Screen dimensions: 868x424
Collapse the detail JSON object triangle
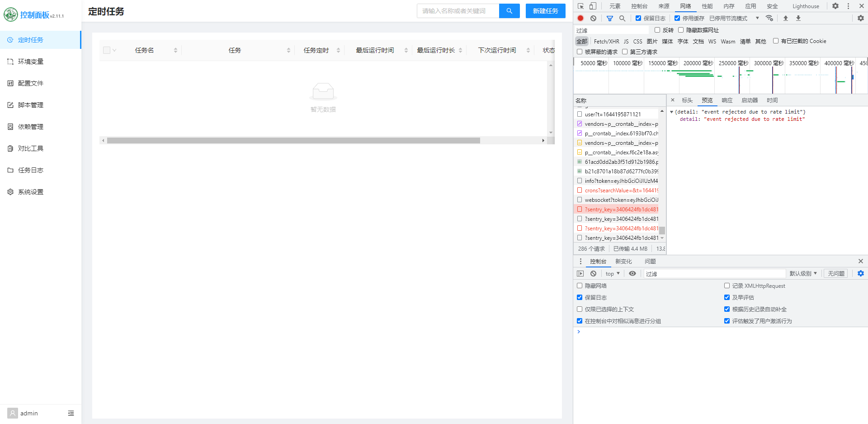[671, 112]
